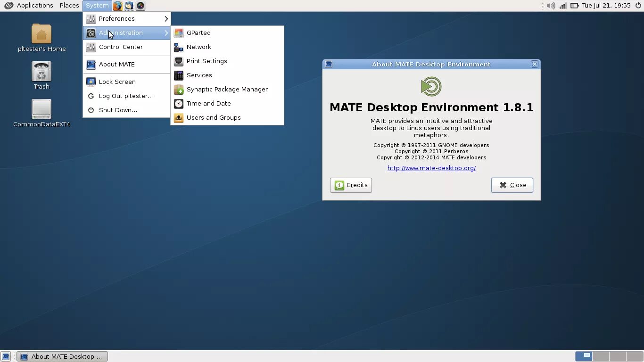Open the mate-desktop.org link
The image size is (644, 362).
pos(431,168)
